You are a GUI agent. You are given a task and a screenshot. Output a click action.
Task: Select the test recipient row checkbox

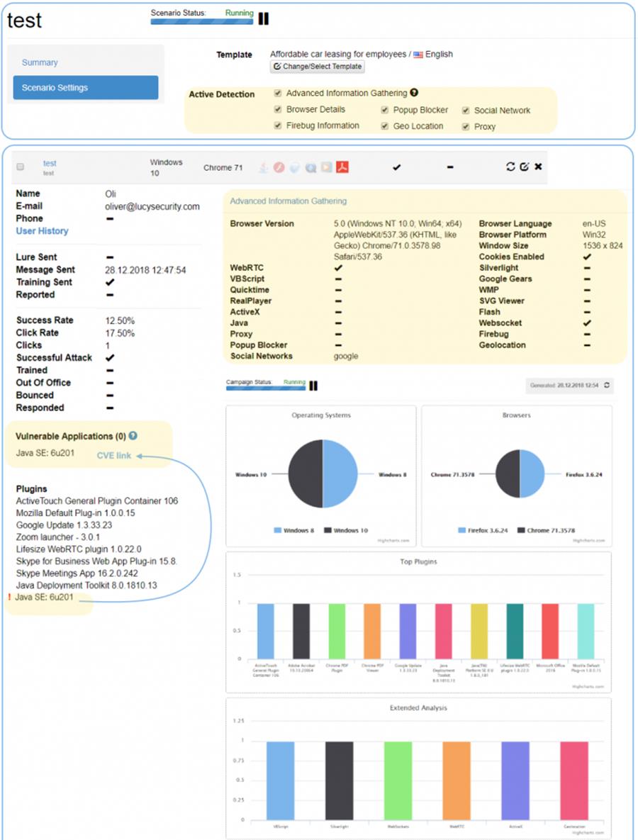click(21, 167)
